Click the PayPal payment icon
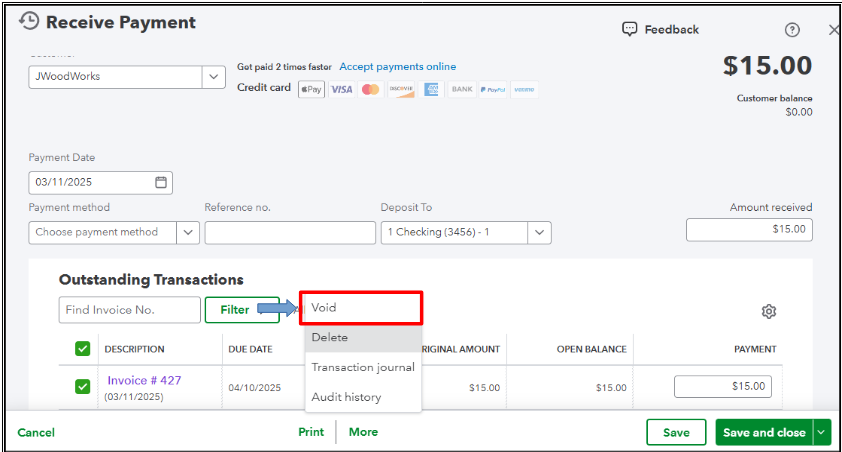Viewport: 842px width, 452px height. coord(493,90)
